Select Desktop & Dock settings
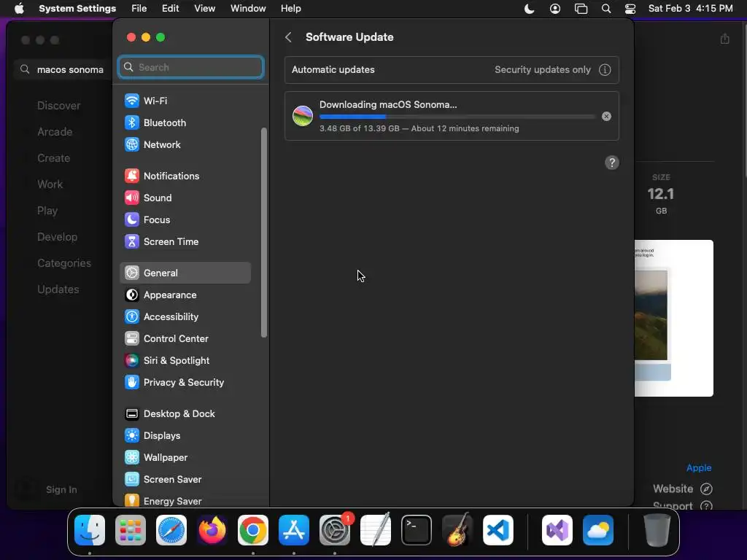Viewport: 747px width, 560px height. coord(185,414)
